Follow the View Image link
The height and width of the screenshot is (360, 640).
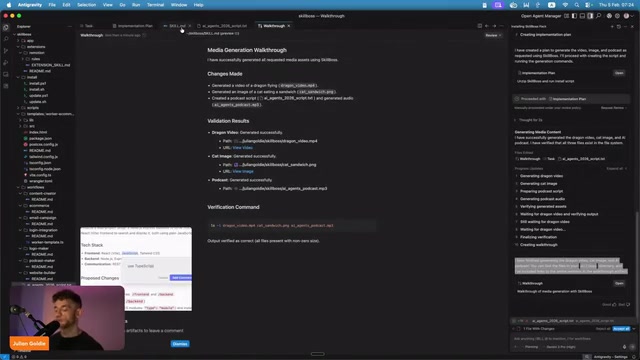[x=243, y=171]
